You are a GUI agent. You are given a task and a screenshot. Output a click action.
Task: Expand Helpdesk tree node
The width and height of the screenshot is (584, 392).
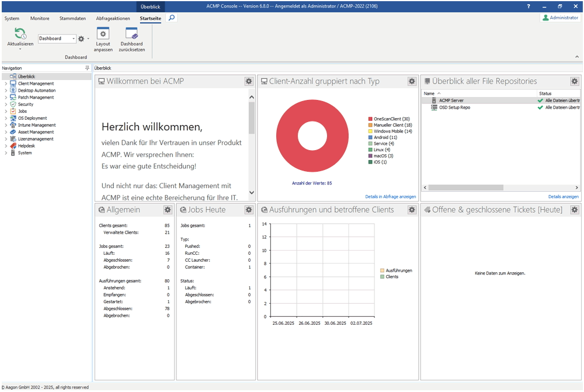(6, 145)
